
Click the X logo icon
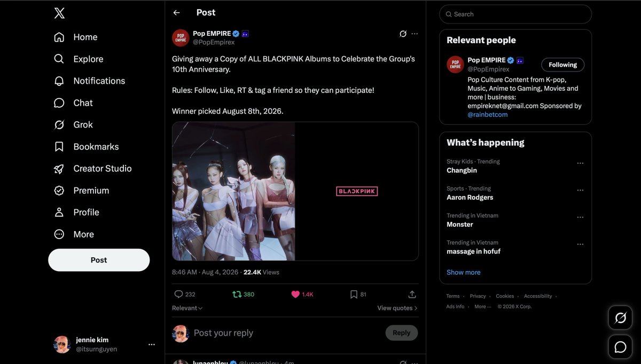(x=59, y=13)
